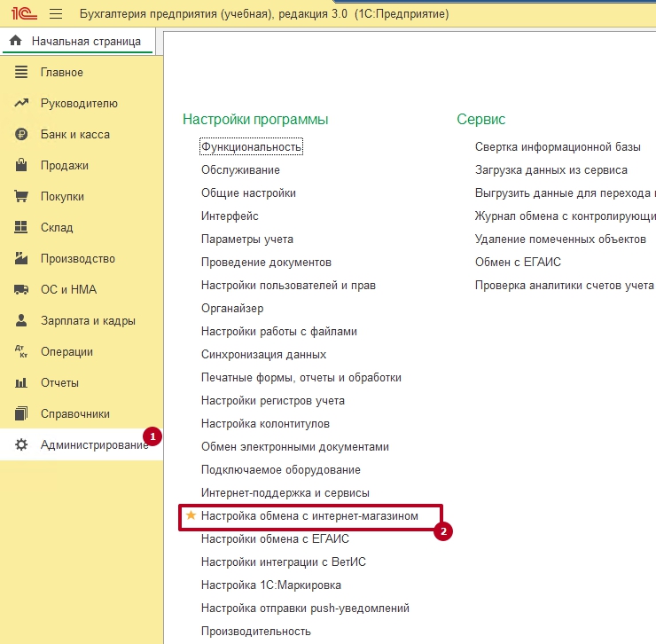Click the Продажи shopping bag icon
The width and height of the screenshot is (656, 644).
(22, 166)
